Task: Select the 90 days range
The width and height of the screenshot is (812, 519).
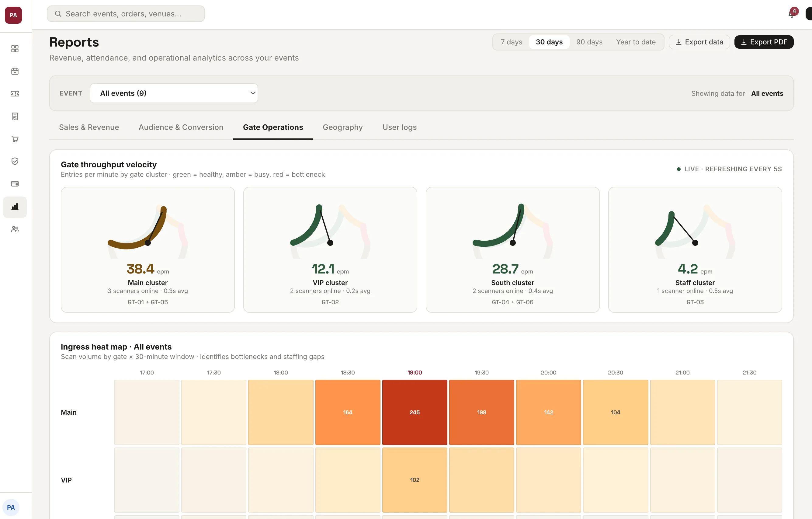Action: 589,42
